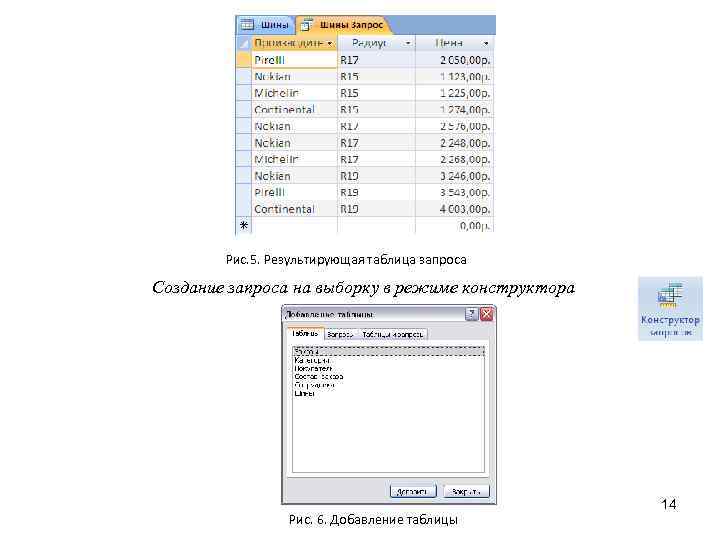The height and width of the screenshot is (540, 720).
Task: Click the Nokian cell in the 3 246,00р. row
Action: [x=294, y=176]
